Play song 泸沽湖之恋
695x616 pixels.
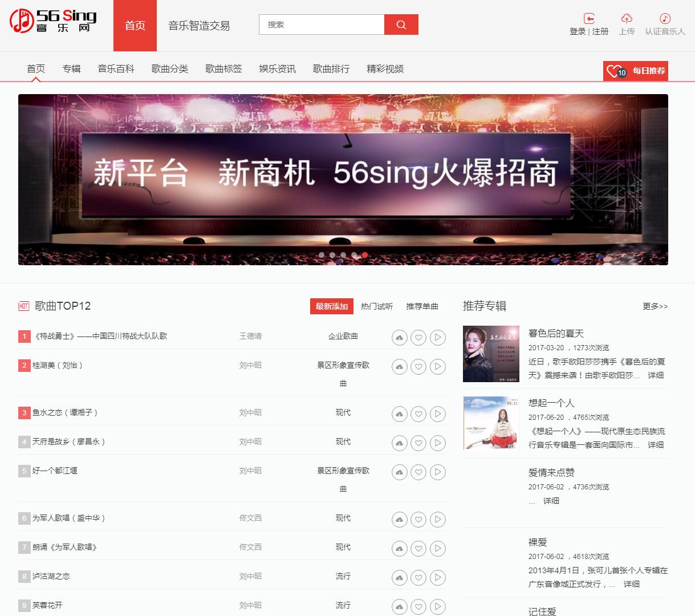[437, 578]
